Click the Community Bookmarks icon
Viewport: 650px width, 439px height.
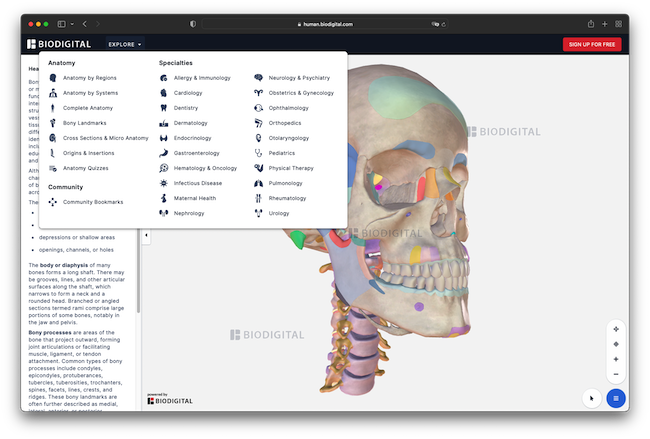[53, 202]
